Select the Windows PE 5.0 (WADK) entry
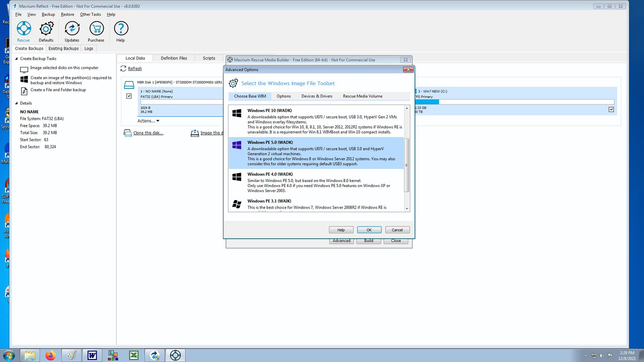644x362 pixels. (x=316, y=153)
